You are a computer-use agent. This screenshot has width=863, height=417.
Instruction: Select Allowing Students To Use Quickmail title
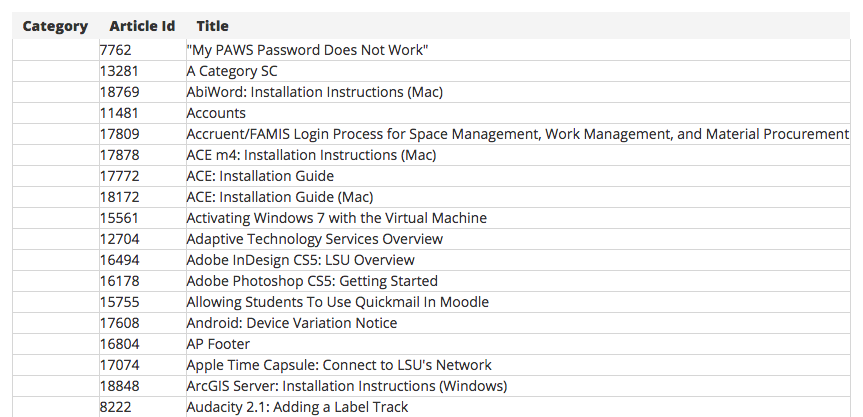[337, 302]
